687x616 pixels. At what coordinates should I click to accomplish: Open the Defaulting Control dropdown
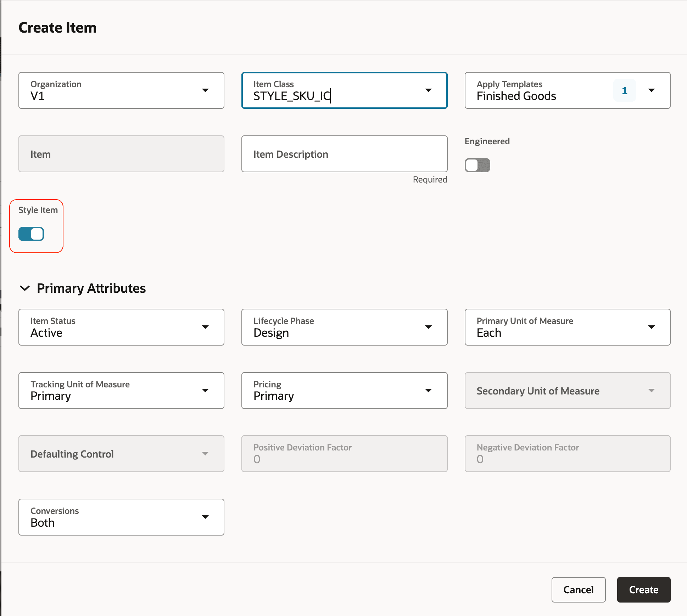tap(206, 453)
